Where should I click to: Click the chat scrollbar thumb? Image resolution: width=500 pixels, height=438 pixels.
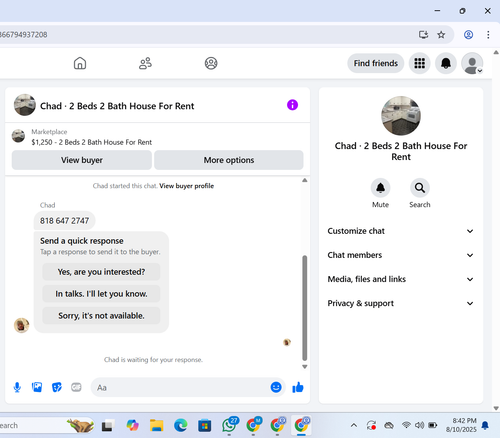pyautogui.click(x=304, y=308)
